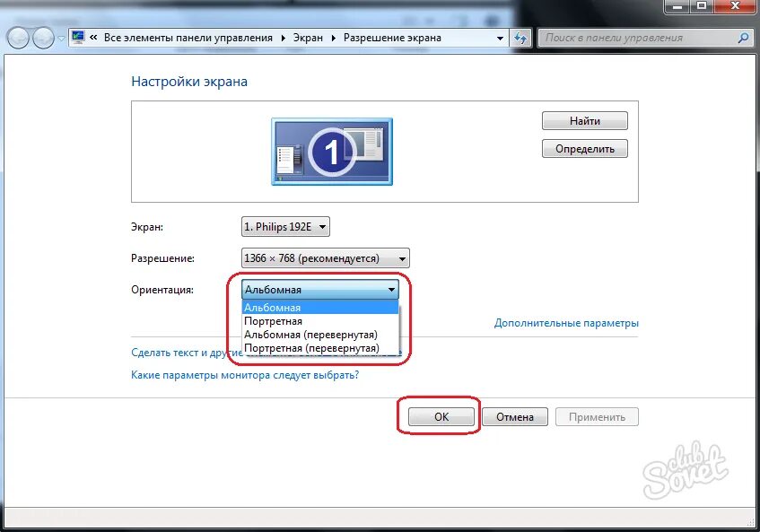Choose 'Альбомная (перевернутая)' option
The image size is (760, 532).
click(x=320, y=335)
